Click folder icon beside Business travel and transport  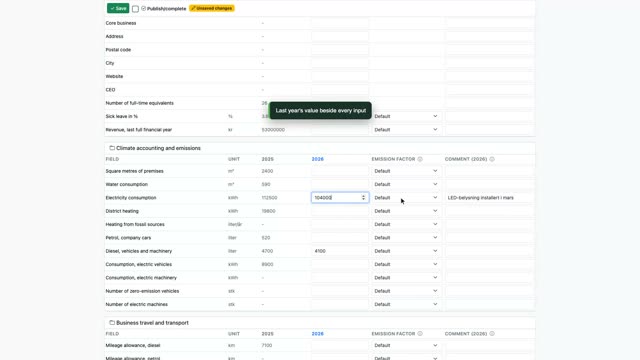[x=112, y=322]
